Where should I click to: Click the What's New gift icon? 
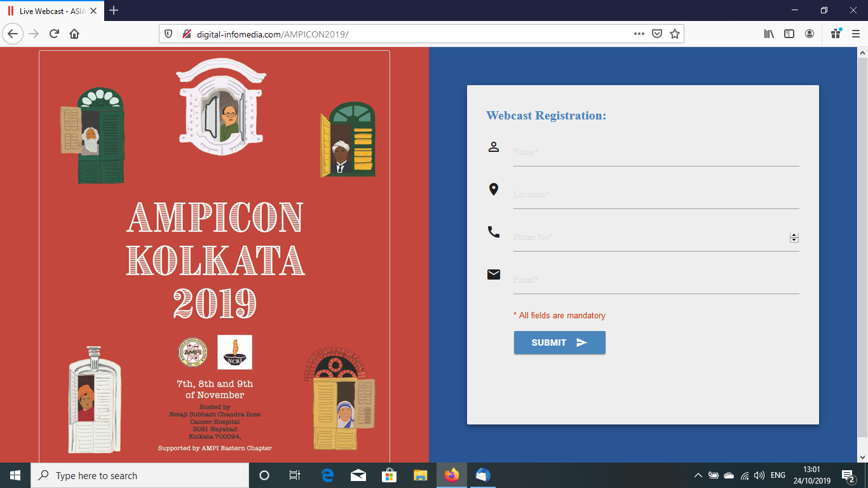pyautogui.click(x=835, y=34)
